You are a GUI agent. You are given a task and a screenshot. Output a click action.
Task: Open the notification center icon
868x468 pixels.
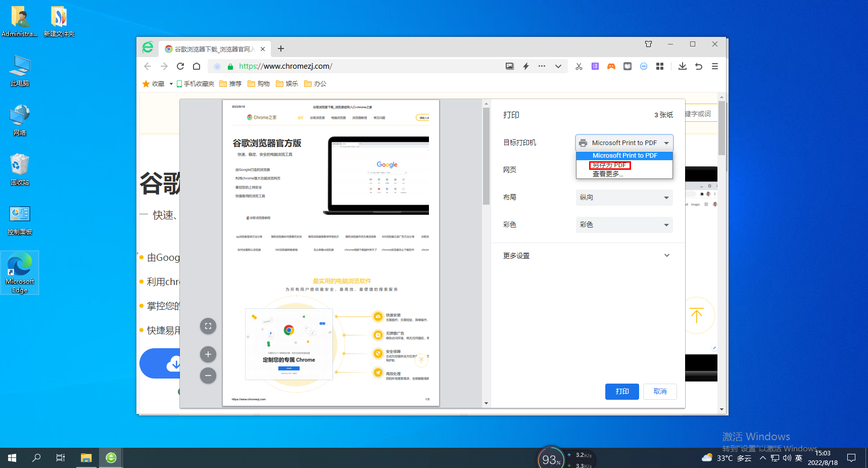pos(851,458)
